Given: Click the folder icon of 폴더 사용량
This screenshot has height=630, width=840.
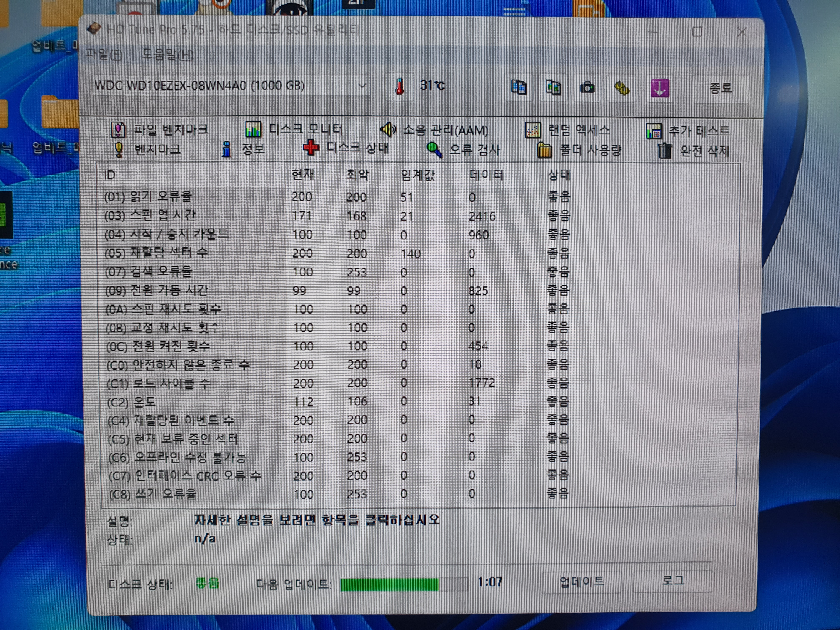Looking at the screenshot, I should click(544, 150).
